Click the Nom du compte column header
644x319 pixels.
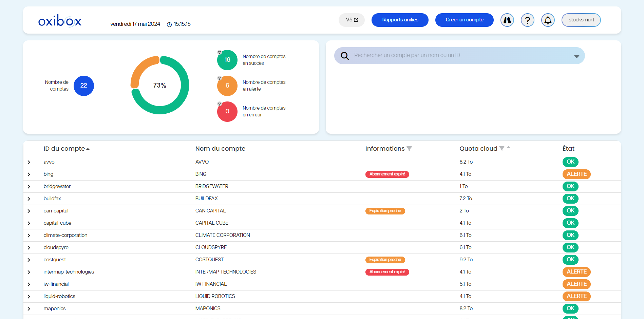[220, 149]
